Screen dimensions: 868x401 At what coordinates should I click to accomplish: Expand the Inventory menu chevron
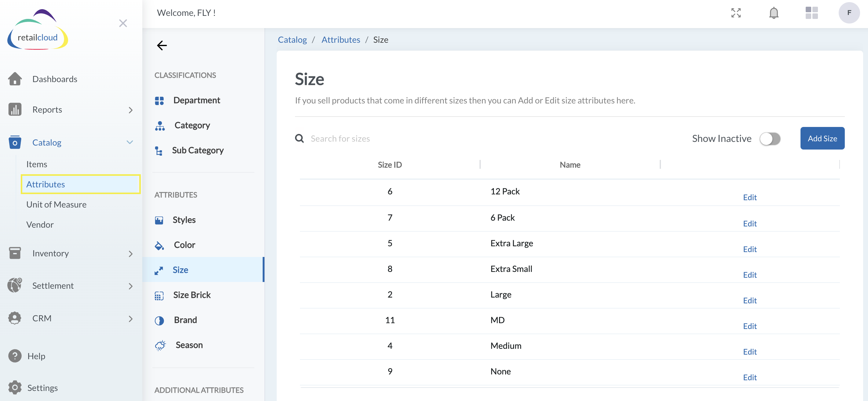coord(131,254)
